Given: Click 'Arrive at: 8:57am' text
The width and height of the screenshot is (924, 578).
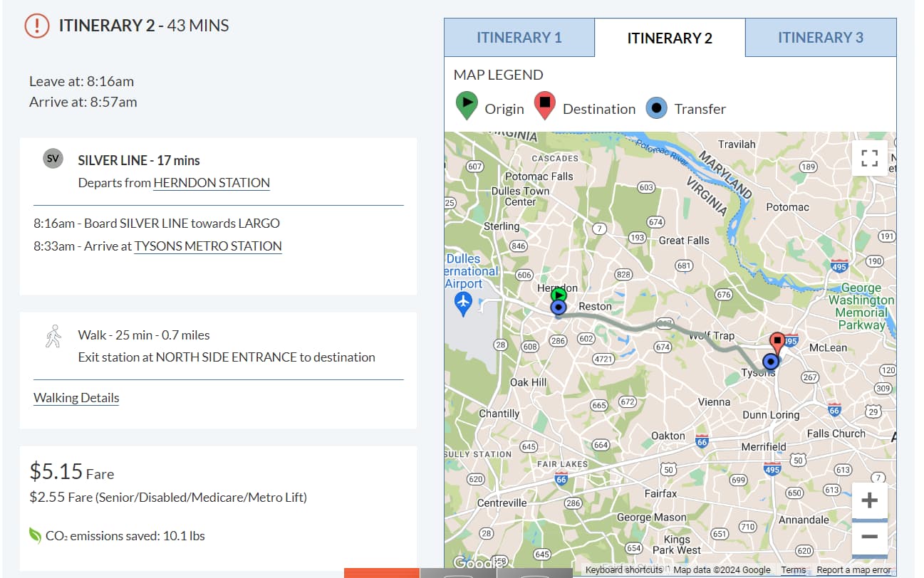Looking at the screenshot, I should 83,102.
